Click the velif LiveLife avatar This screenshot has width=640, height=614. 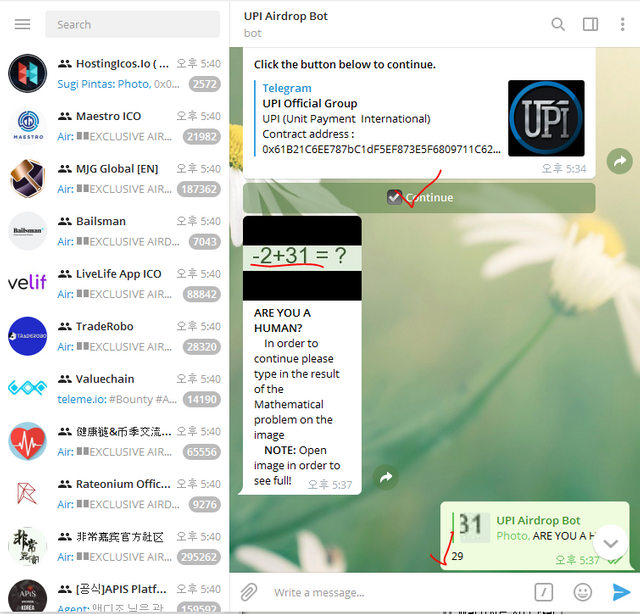27,284
